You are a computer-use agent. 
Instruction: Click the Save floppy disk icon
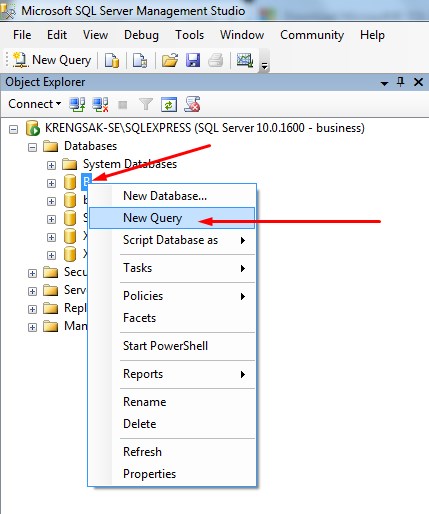point(193,61)
